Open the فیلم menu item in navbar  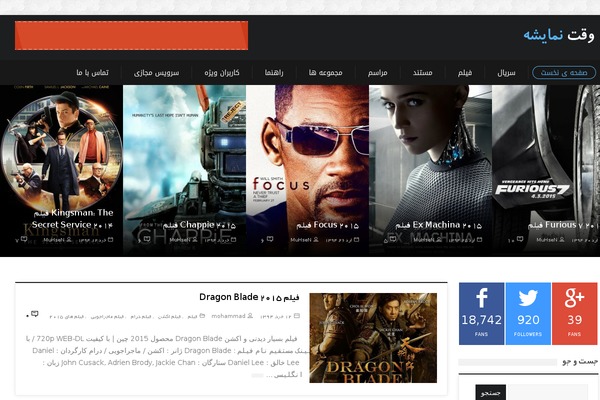[465, 73]
